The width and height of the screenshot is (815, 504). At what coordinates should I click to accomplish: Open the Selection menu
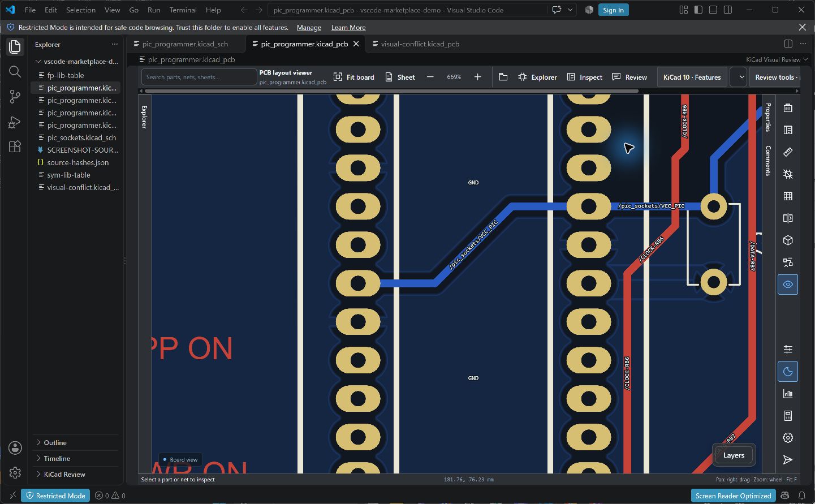point(81,10)
